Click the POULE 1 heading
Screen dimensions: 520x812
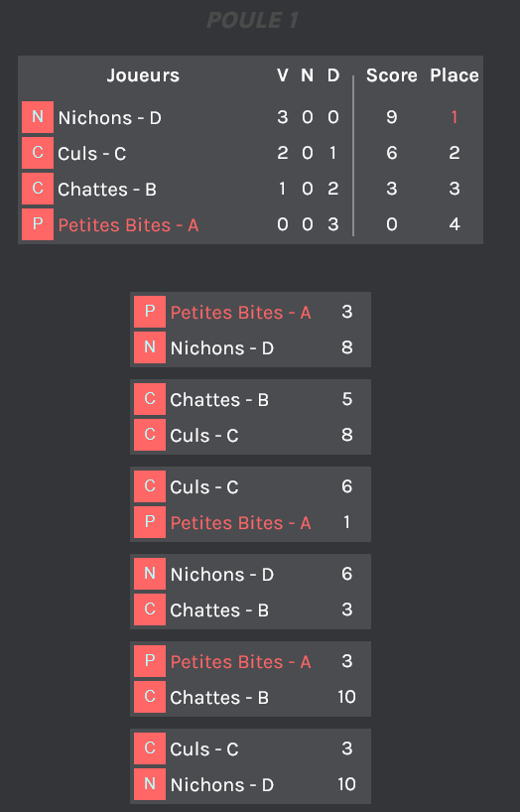(252, 20)
